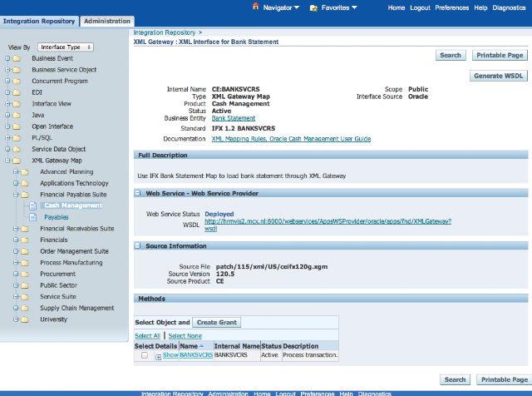
Task: Click the PL/SQL folder icon
Action: (17, 138)
